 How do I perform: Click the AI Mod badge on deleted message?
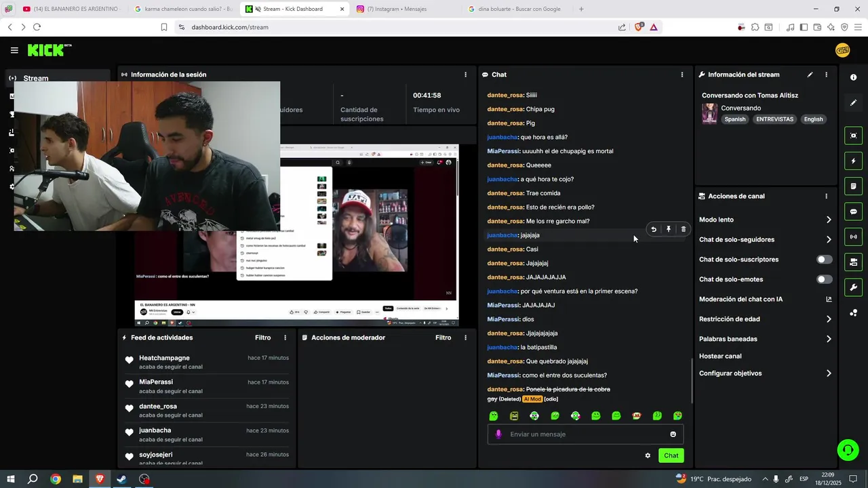(532, 399)
